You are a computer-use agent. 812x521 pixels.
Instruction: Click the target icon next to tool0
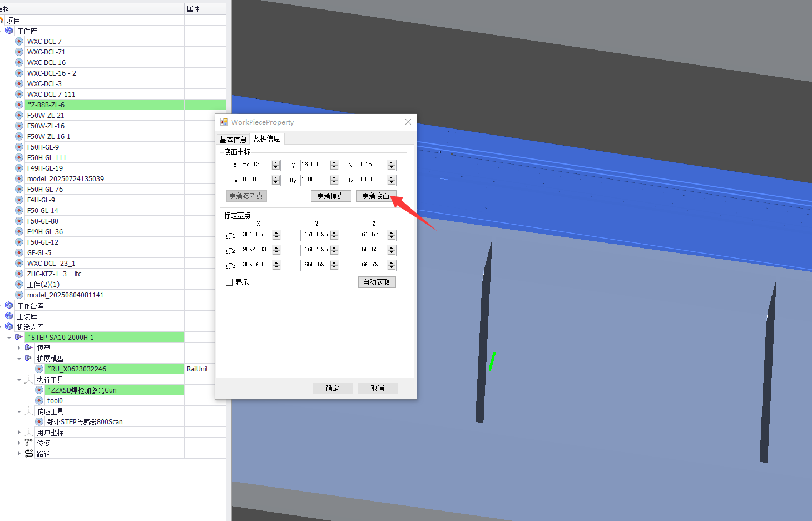39,400
